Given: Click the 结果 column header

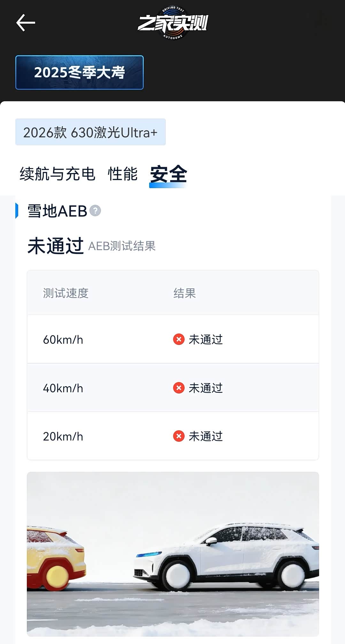Looking at the screenshot, I should [185, 293].
